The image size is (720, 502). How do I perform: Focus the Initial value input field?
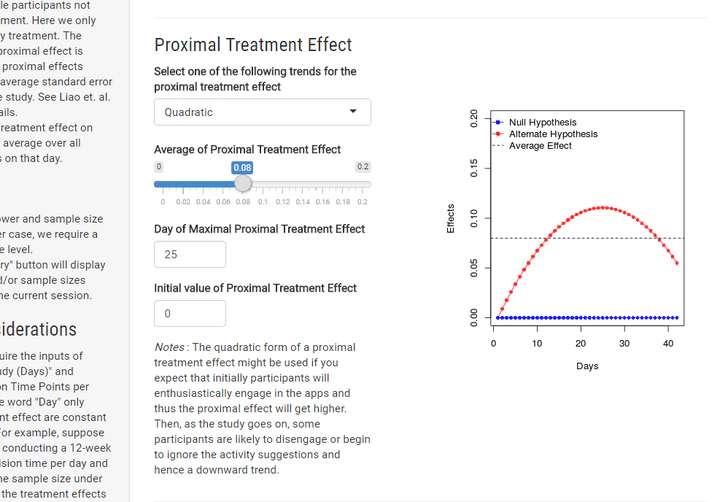[x=190, y=313]
